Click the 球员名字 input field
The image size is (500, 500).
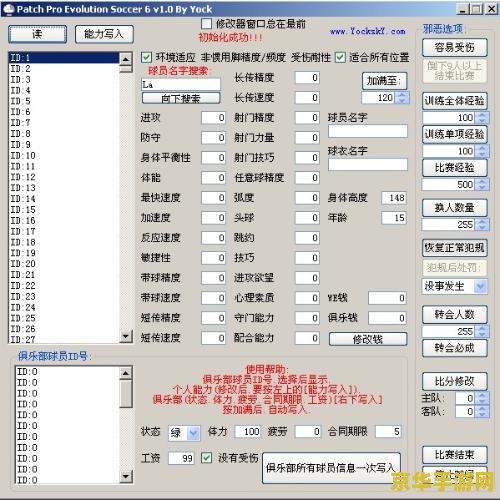click(x=368, y=131)
